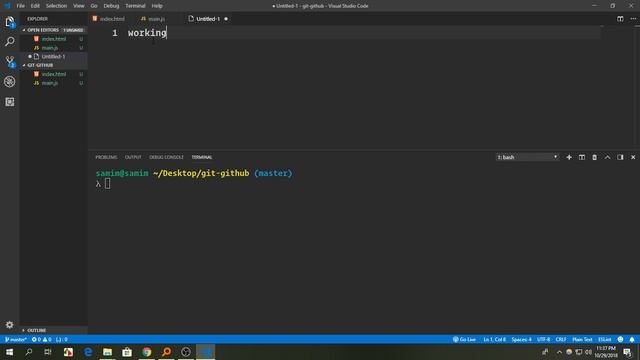Click the word 'working' in editor
Image resolution: width=640 pixels, height=360 pixels.
pos(147,33)
